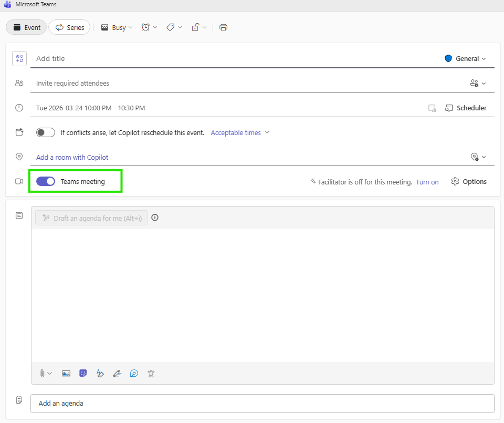The height and width of the screenshot is (423, 504).
Task: Select the highlighter formatting icon
Action: pos(100,374)
